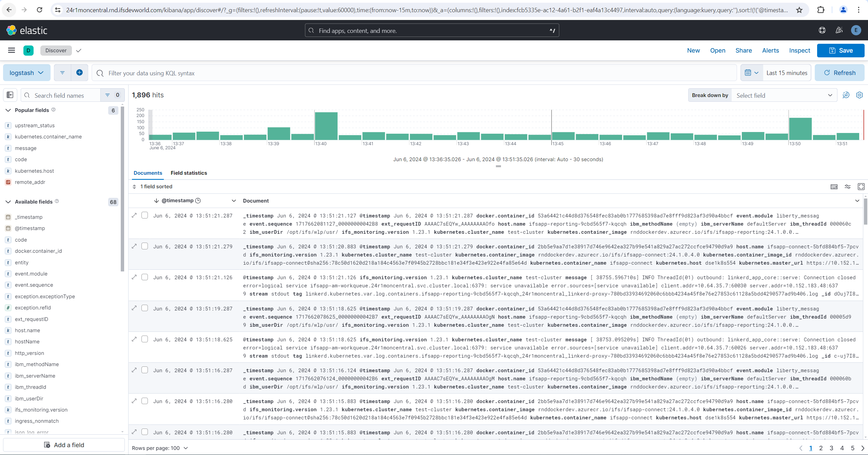Collapse the fields sidebar with the panel icon
The height and width of the screenshot is (455, 868).
pos(9,95)
